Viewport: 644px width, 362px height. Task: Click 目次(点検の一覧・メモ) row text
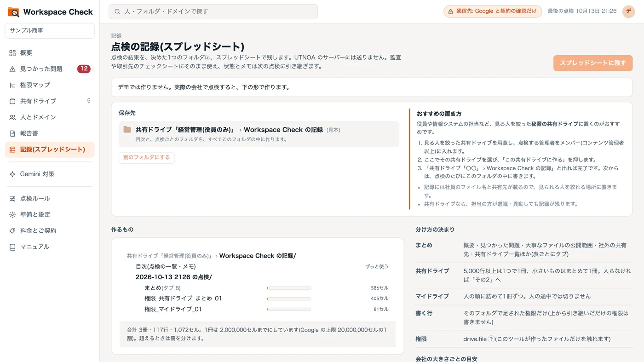point(166,267)
